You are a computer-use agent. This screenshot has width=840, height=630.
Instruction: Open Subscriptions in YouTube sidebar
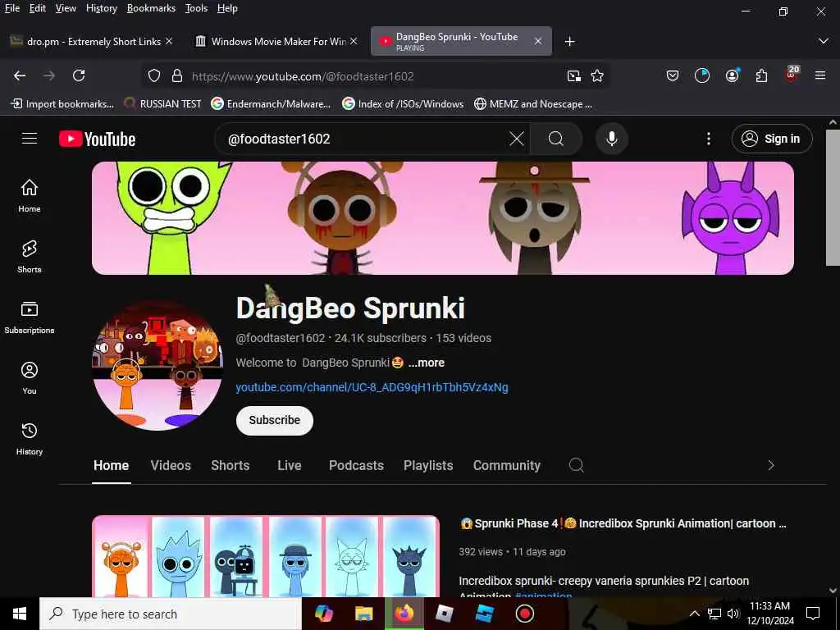(x=30, y=317)
